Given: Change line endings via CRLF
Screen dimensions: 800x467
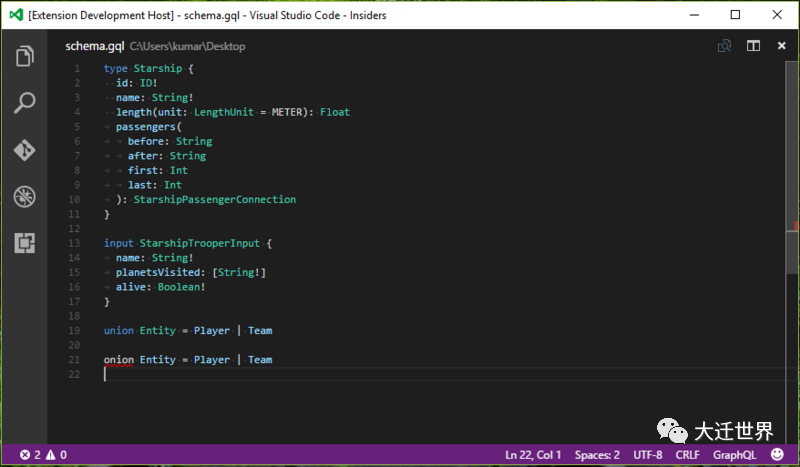Looking at the screenshot, I should pyautogui.click(x=687, y=455).
